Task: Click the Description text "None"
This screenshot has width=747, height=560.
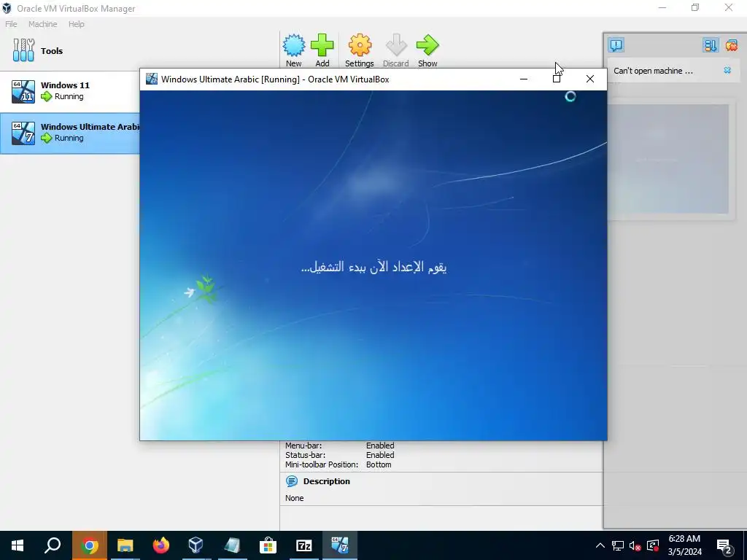Action: pos(295,498)
